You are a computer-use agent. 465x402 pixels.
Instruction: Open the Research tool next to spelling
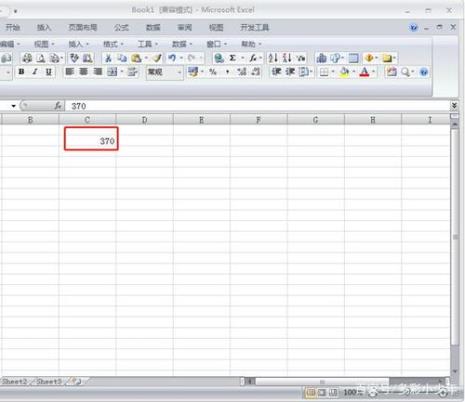click(88, 58)
